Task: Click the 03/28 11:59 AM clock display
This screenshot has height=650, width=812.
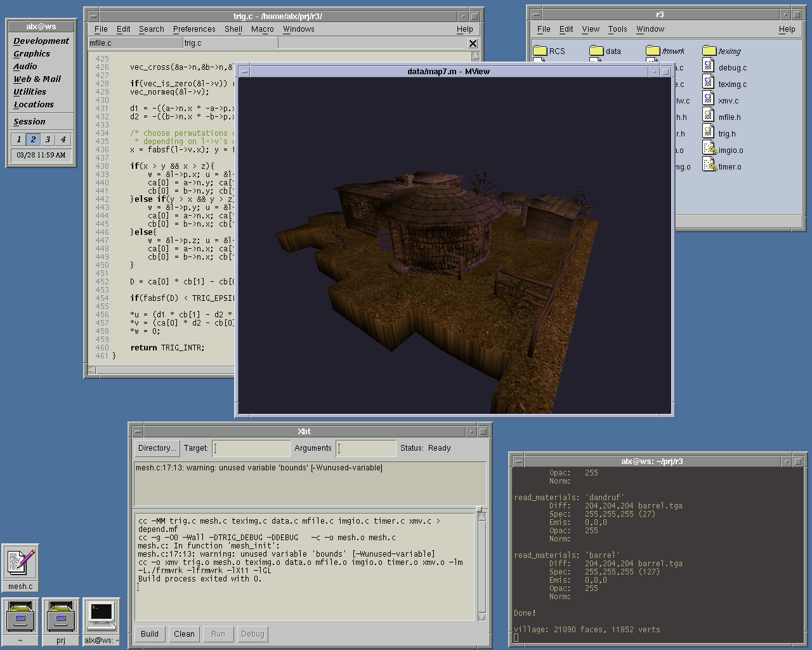Action: click(41, 155)
